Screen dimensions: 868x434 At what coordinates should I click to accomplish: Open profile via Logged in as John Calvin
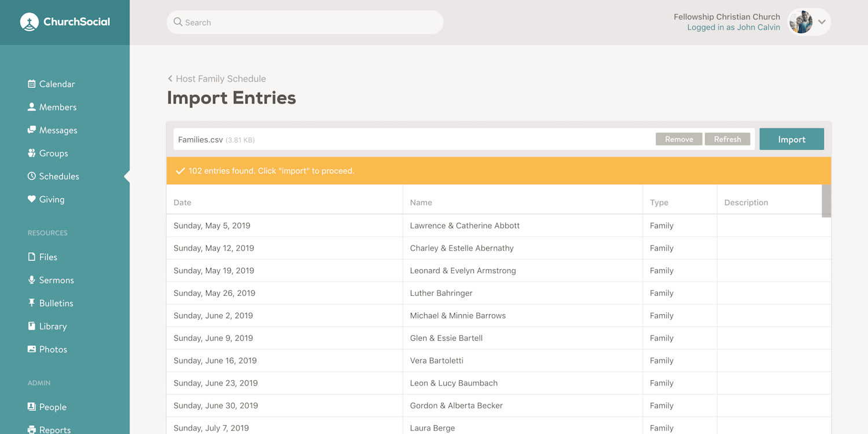(734, 27)
